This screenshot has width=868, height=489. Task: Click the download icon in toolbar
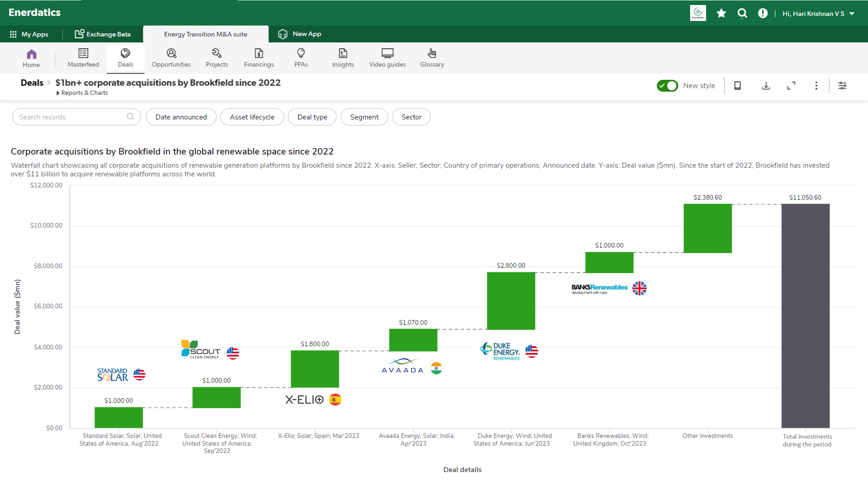point(766,86)
